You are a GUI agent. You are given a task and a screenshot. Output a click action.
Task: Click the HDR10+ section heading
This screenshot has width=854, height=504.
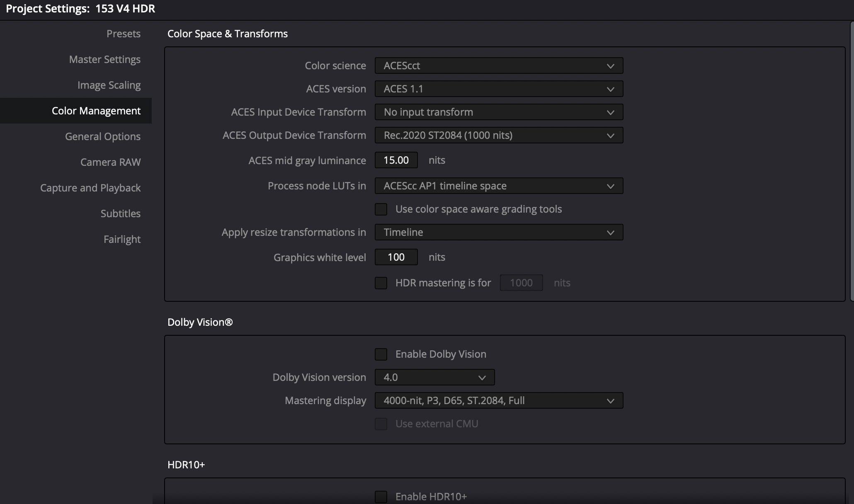pos(186,465)
